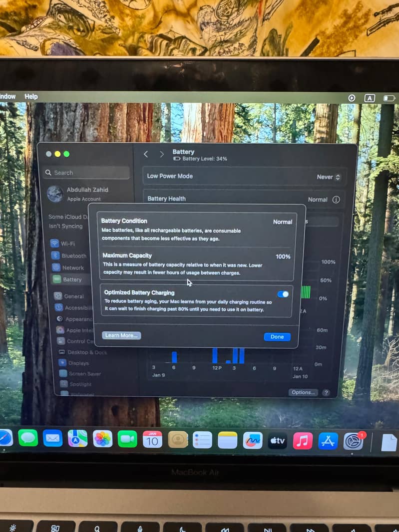Open App Store in the Dock
This screenshot has width=399, height=532.
point(328,442)
